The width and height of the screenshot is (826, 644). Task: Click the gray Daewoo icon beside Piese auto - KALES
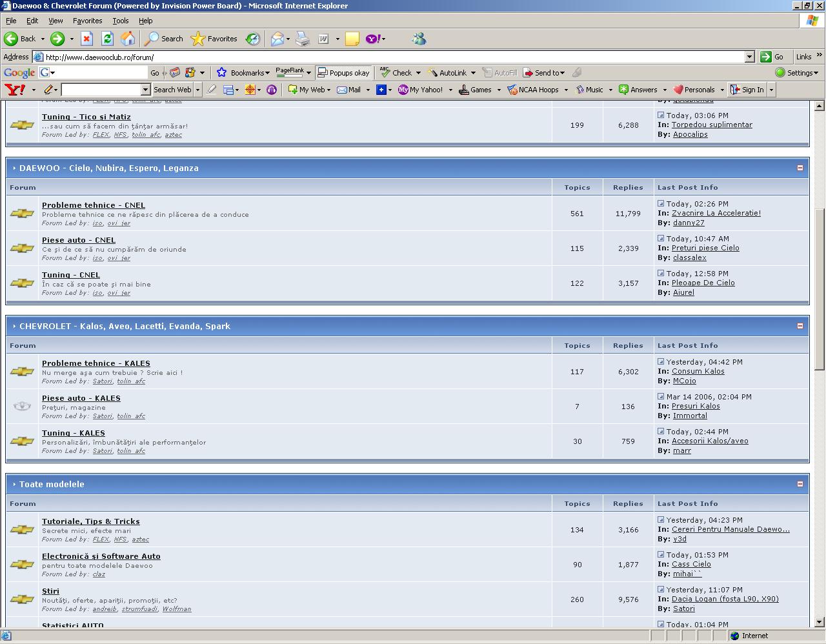pos(22,406)
